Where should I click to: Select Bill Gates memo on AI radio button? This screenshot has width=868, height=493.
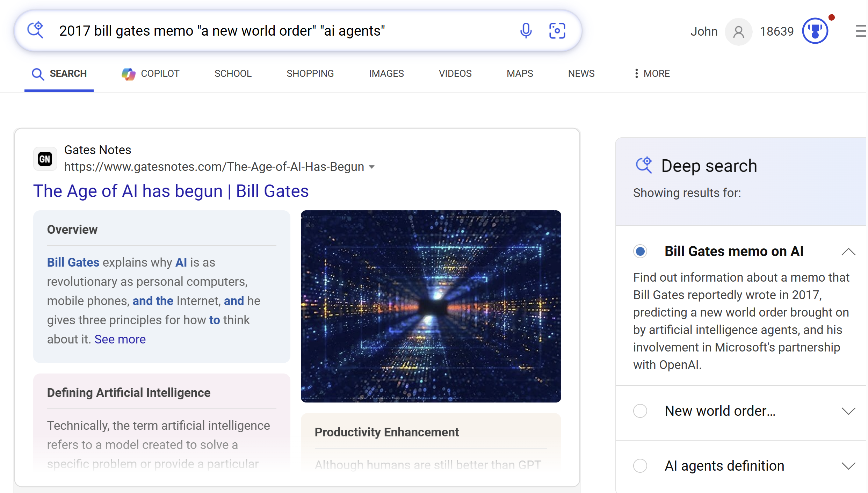click(640, 252)
